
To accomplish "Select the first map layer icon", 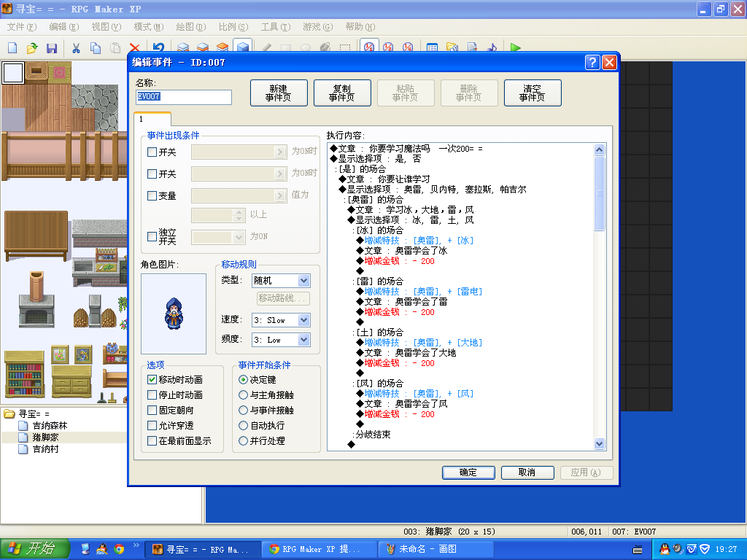I will click(183, 47).
